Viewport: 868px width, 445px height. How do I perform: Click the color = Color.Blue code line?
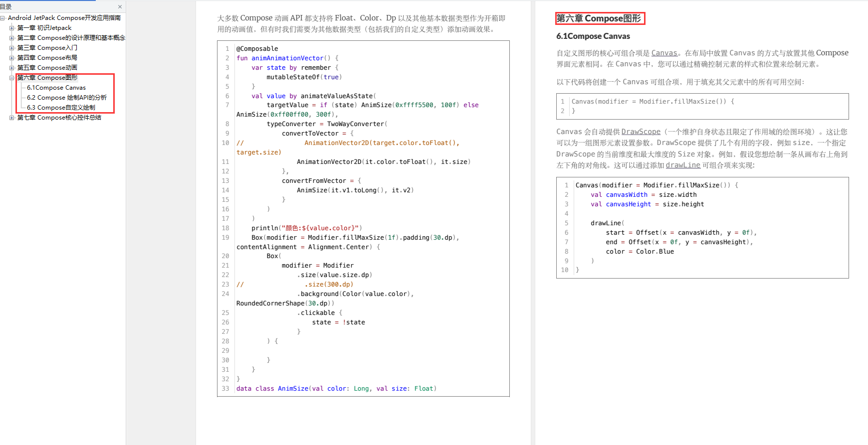[640, 252]
